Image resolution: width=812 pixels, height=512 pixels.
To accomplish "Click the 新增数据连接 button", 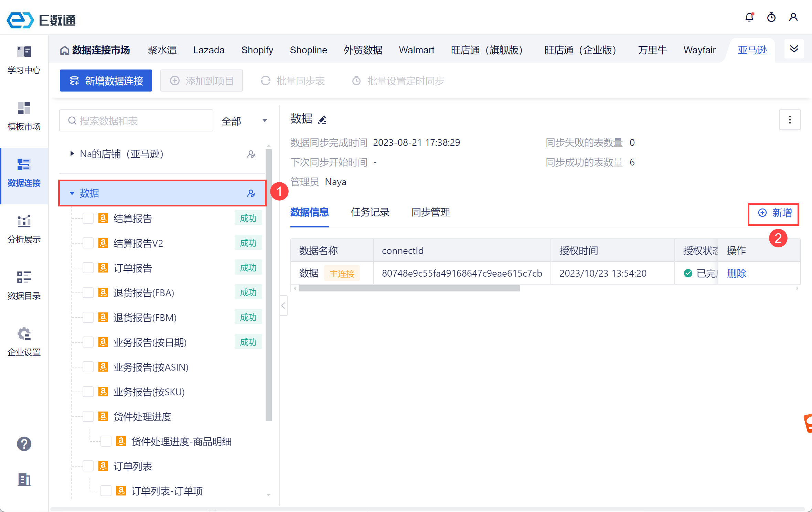I will [106, 81].
